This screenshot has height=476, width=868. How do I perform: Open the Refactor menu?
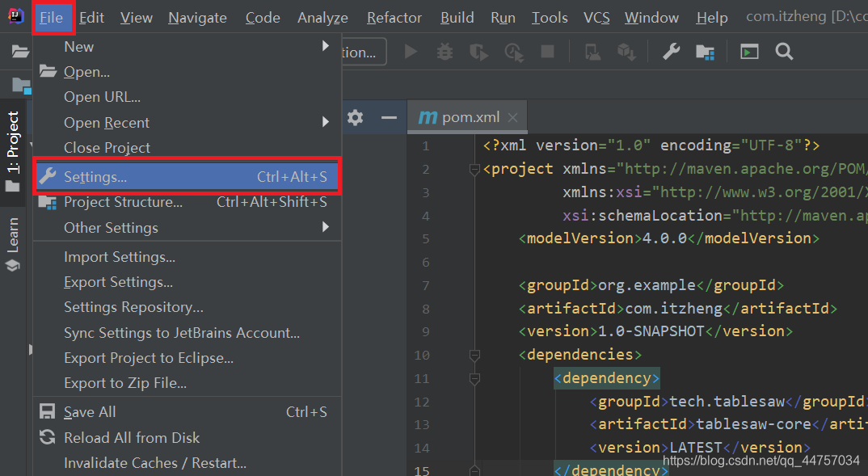click(x=394, y=18)
